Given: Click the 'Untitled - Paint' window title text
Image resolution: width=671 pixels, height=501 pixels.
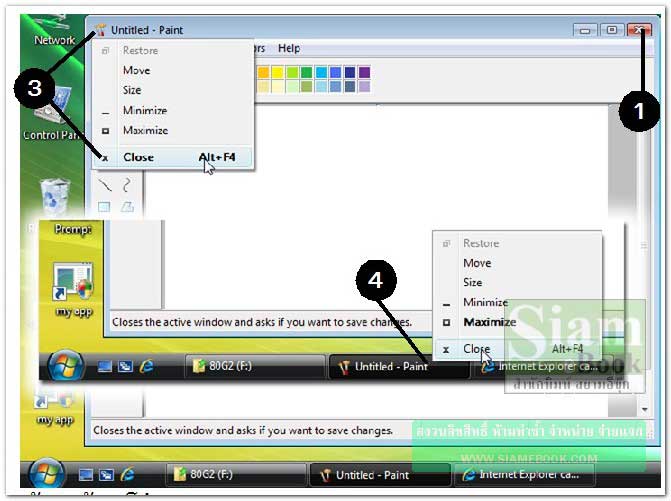Looking at the screenshot, I should tap(147, 30).
